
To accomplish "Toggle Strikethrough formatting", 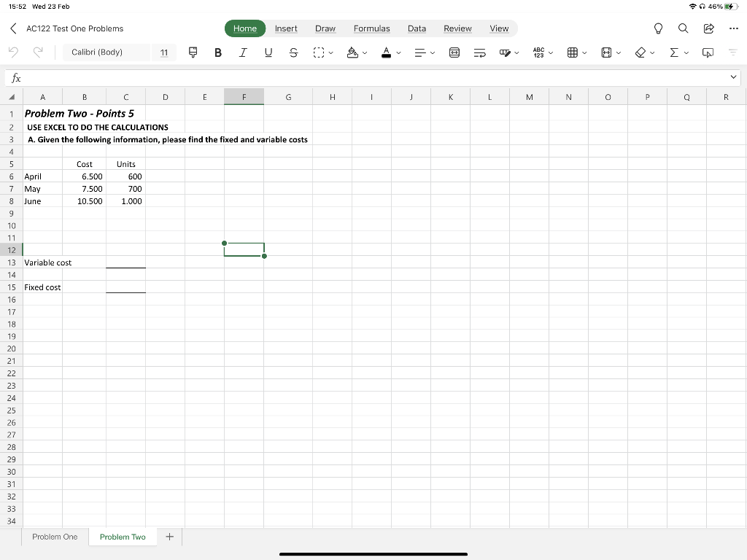I will click(x=293, y=52).
